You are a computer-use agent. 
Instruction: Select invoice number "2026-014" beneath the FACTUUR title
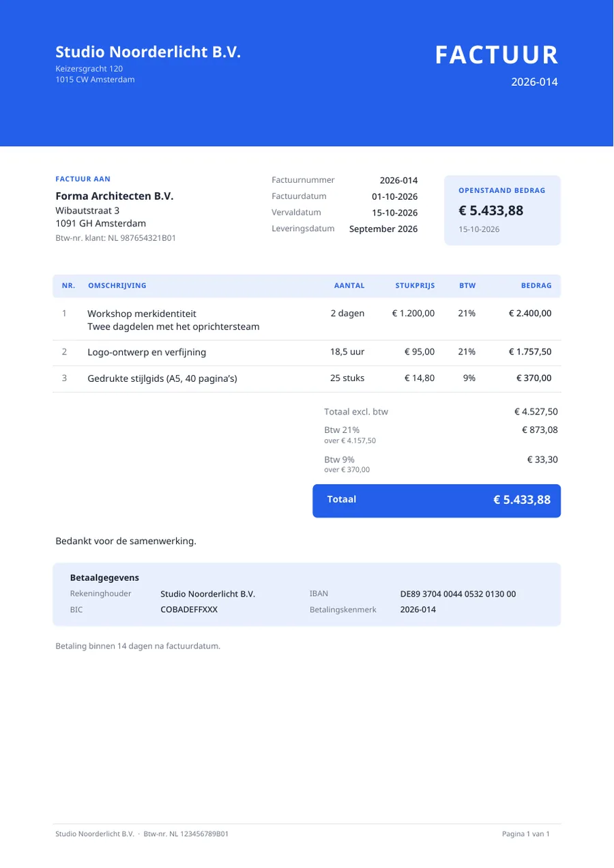coord(535,82)
